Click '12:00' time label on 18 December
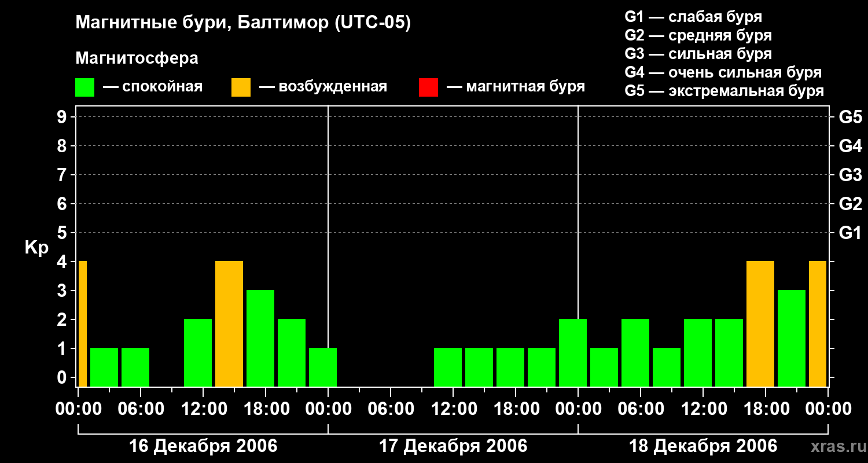868x463 pixels. pos(703,409)
